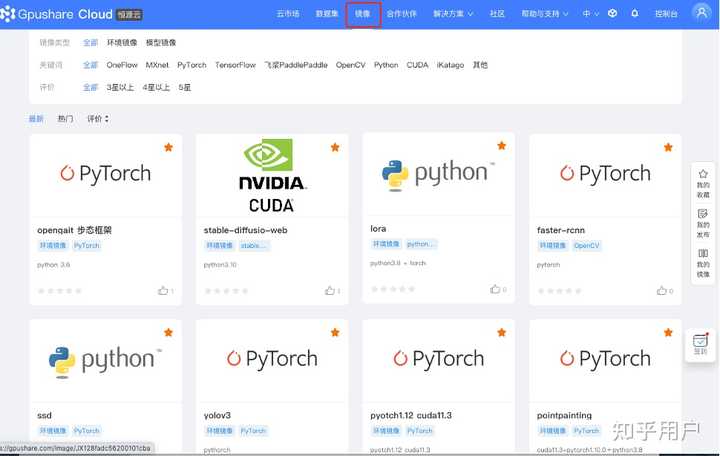Open notifications bell icon
Screen dimensions: 720x456
pyautogui.click(x=635, y=13)
